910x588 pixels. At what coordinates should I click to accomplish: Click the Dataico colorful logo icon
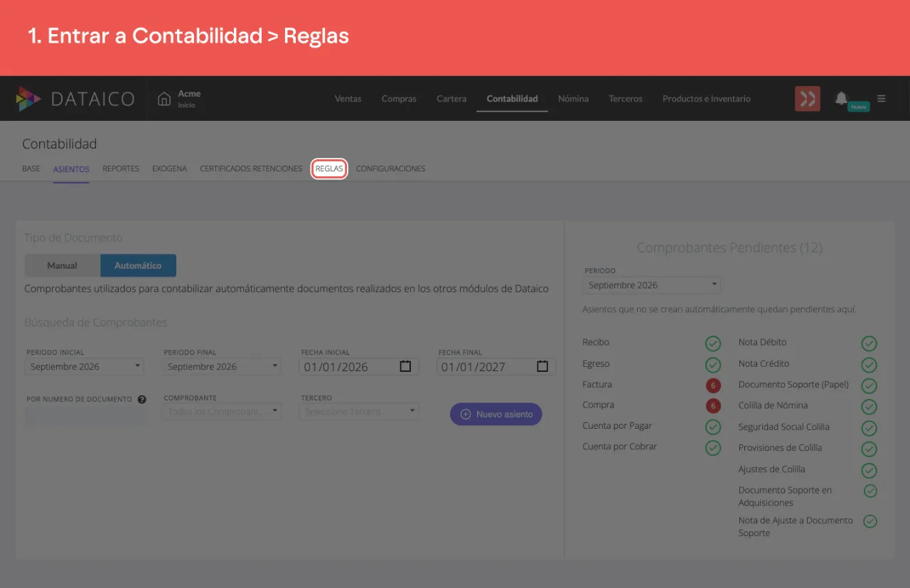28,99
